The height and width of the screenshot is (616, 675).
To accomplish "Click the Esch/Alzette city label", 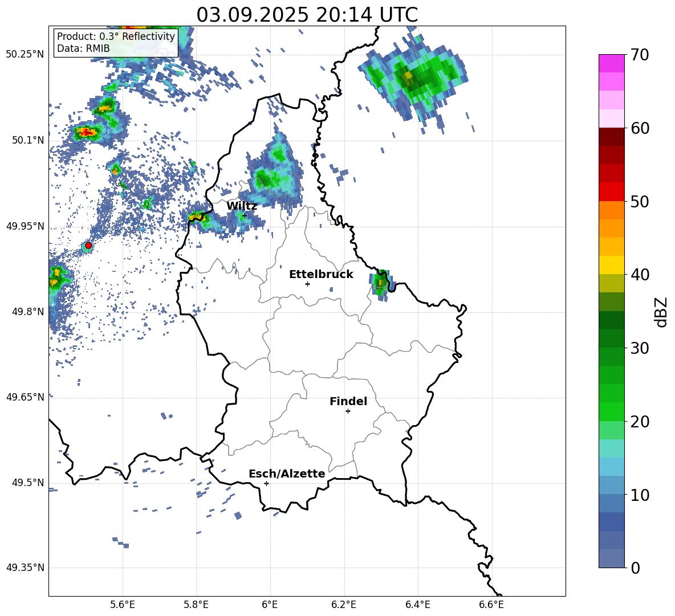I will pyautogui.click(x=287, y=474).
